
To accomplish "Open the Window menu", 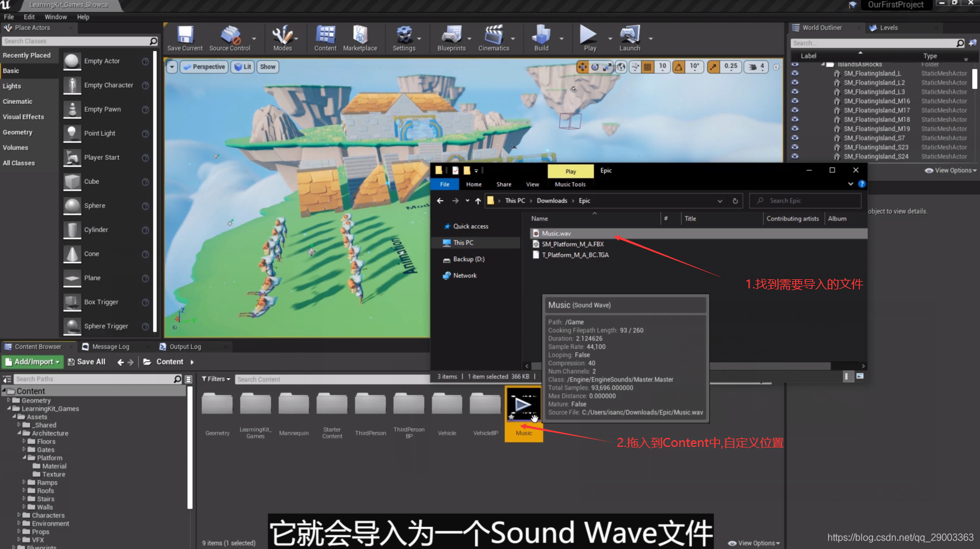I will (x=56, y=17).
